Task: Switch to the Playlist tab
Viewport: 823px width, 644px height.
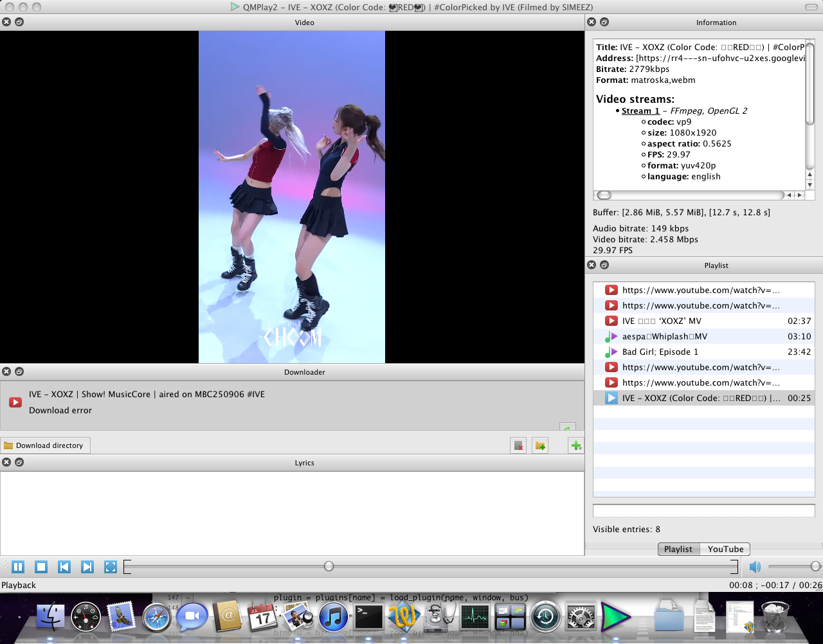Action: [x=678, y=549]
